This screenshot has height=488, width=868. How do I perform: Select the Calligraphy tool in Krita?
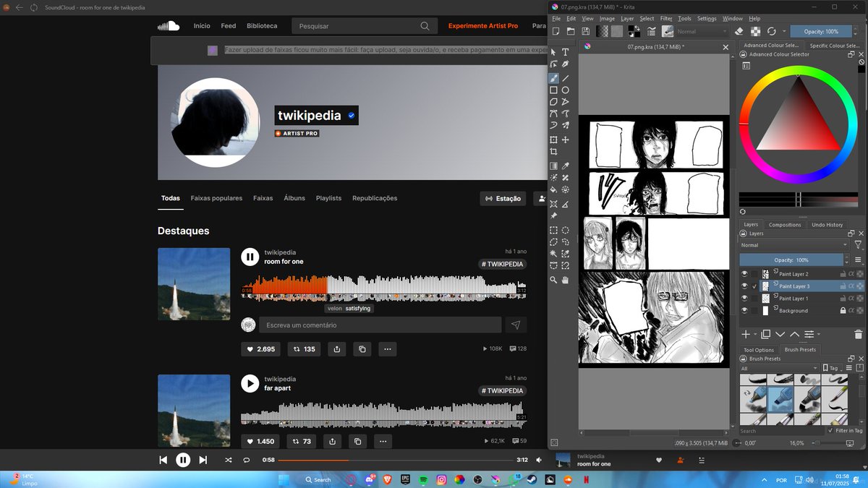point(565,64)
